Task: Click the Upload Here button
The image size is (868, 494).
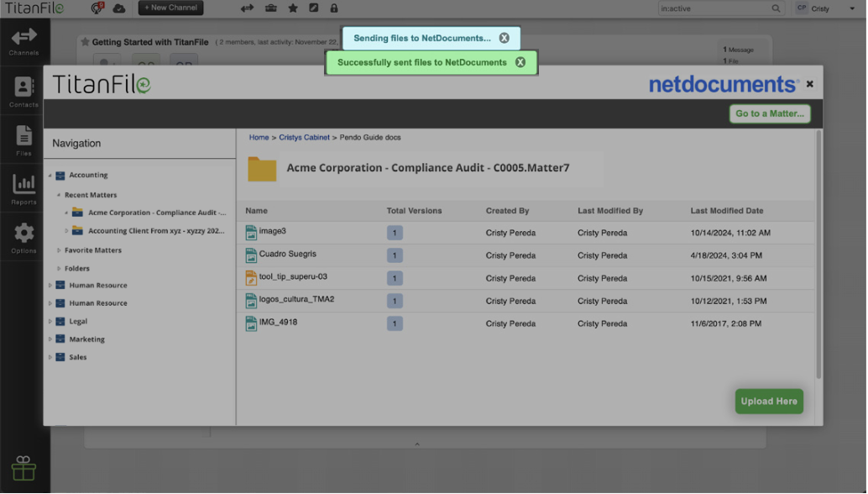Action: (769, 402)
